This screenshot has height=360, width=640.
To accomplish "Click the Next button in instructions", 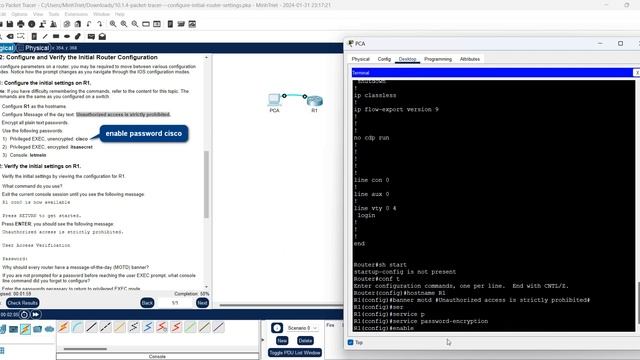I will [202, 303].
